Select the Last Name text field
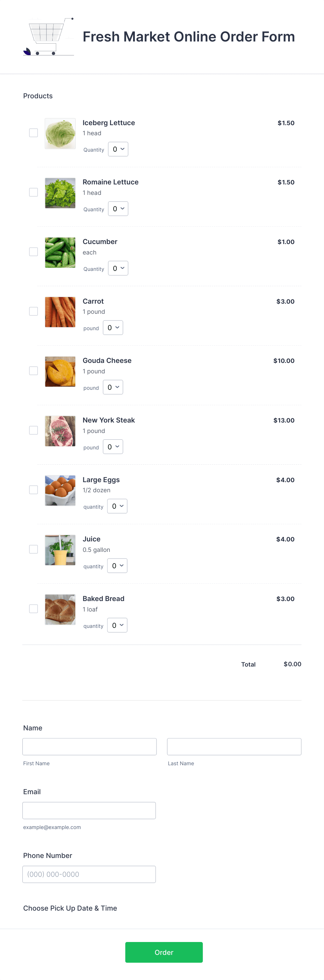This screenshot has height=980, width=324. 234,746
